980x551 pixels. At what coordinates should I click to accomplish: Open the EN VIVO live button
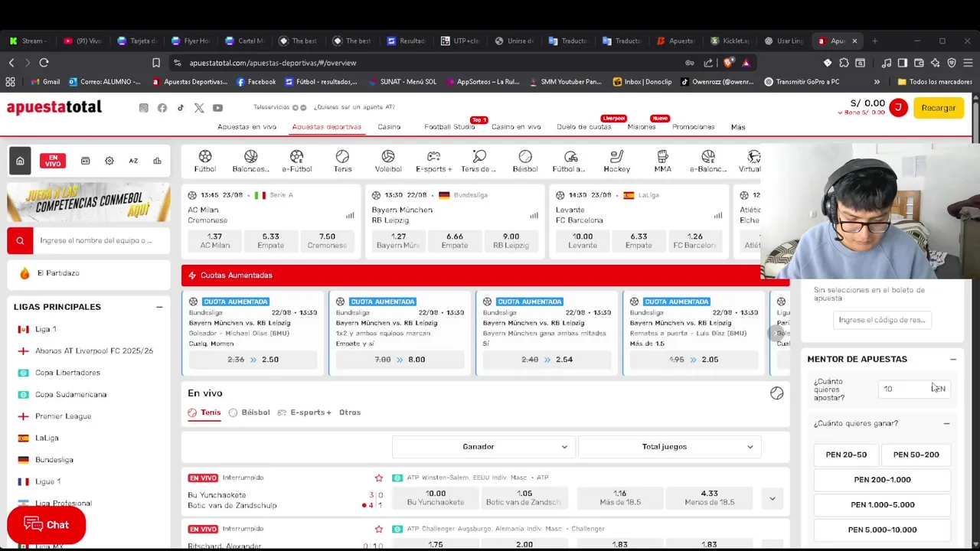pos(53,161)
